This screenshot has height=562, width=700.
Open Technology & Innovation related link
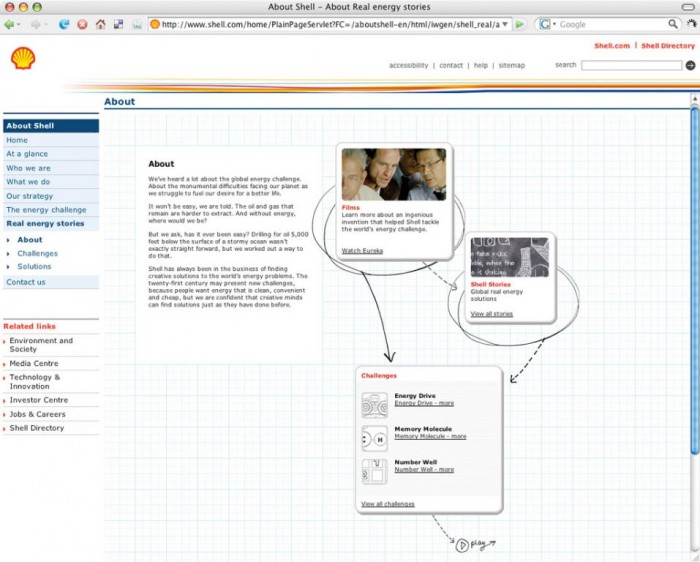pyautogui.click(x=35, y=382)
